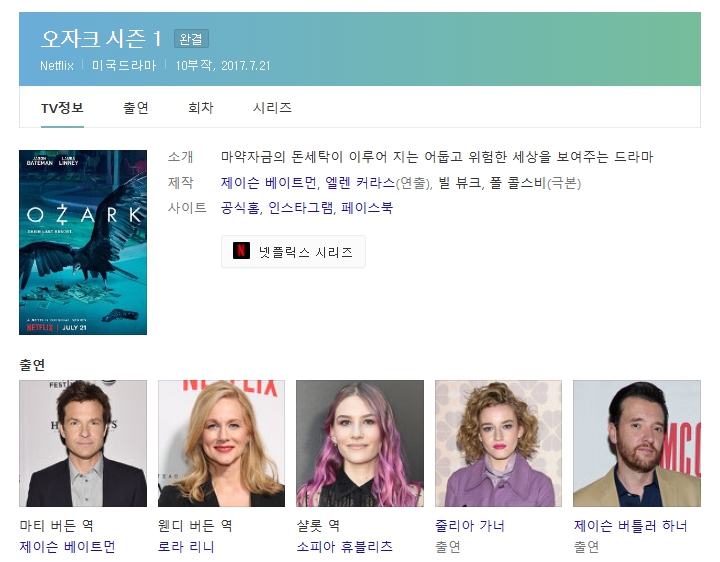Click the Ozark poster thumbnail
720x562 pixels.
click(x=83, y=242)
